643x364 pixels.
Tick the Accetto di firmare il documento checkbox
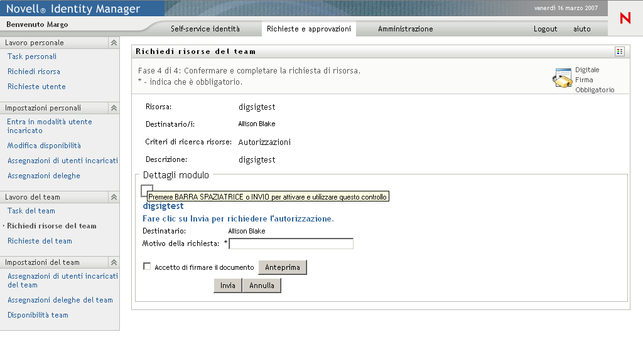click(x=147, y=267)
